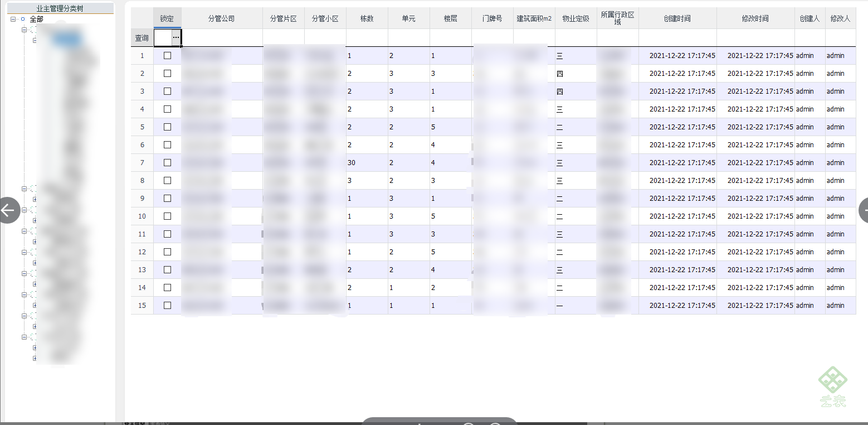Screen dimensions: 868x425
Task: Click the left arrow back button
Action: (8, 210)
